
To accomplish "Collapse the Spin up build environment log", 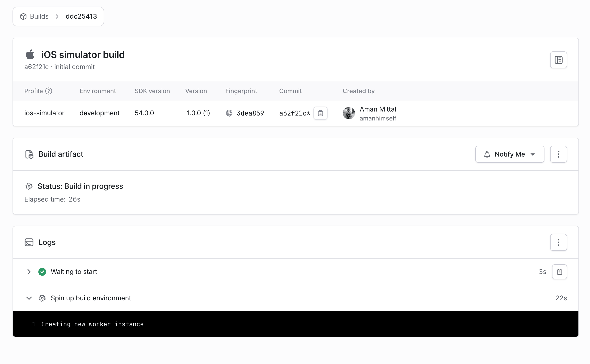I will (x=29, y=298).
